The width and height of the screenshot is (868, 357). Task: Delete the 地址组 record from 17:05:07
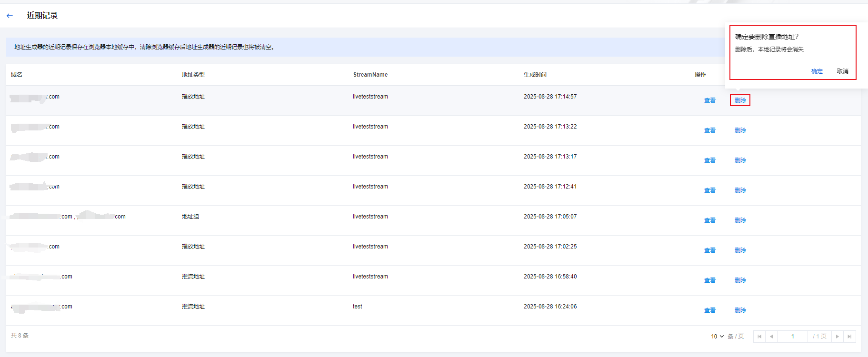(x=740, y=220)
